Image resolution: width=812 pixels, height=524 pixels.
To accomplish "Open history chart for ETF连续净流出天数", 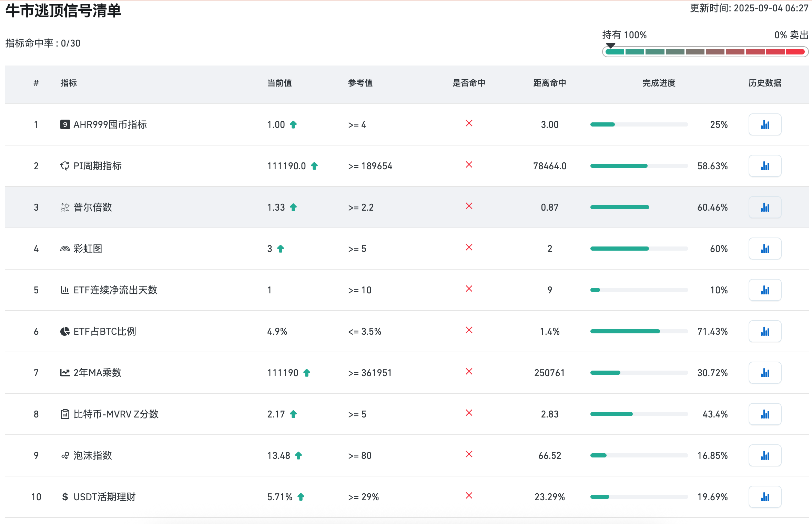I will point(764,290).
